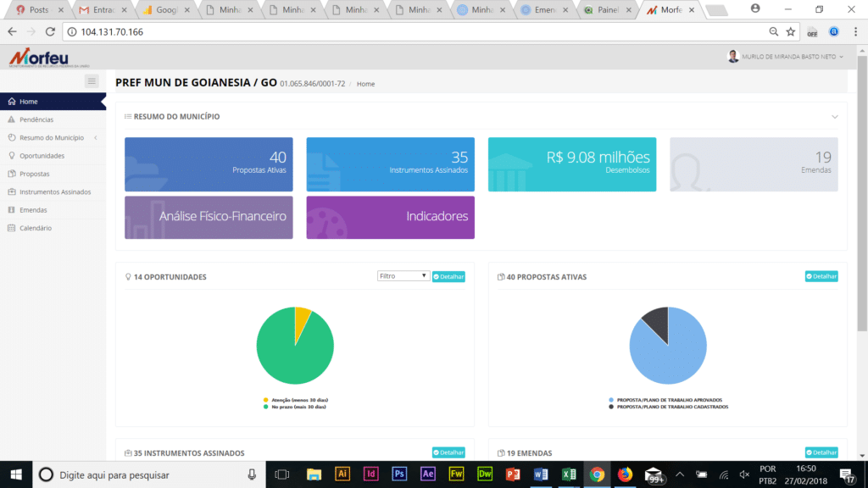Viewport: 868px width, 488px height.
Task: Toggle the sidebar with the hamburger button
Action: [x=92, y=80]
